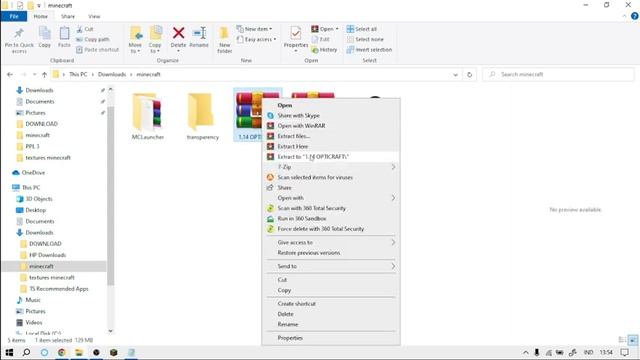Click the Search minecraft field
Viewport: 640px width, 360px height.
558,74
